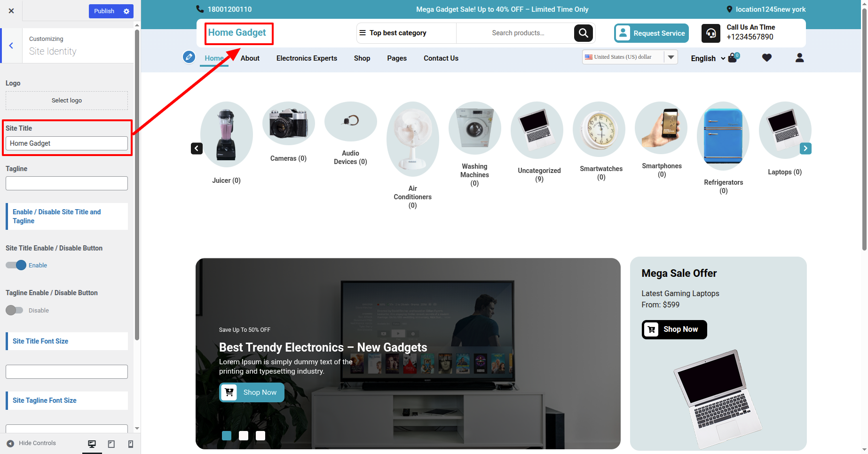This screenshot has width=868, height=454.
Task: Toggle the Site Title Enable switch
Action: 16,265
